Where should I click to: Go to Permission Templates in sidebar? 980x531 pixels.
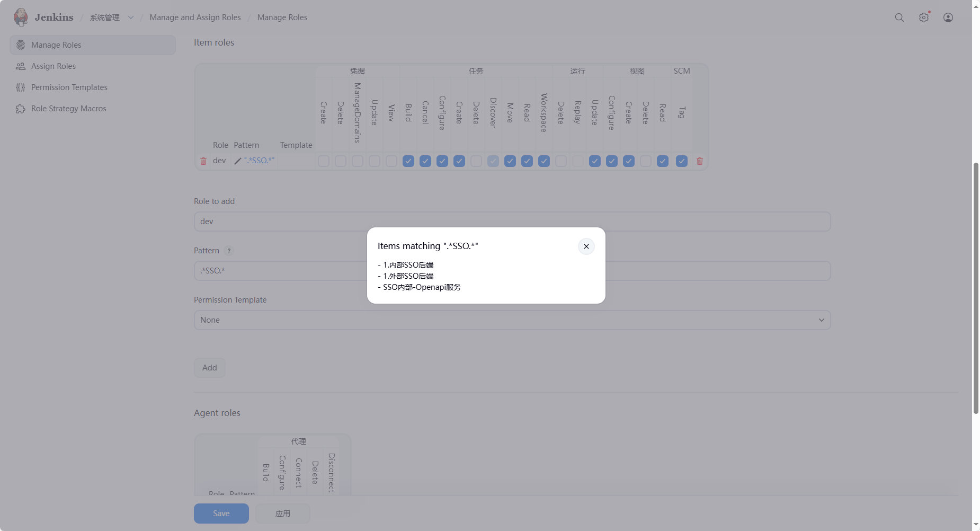[x=69, y=87]
